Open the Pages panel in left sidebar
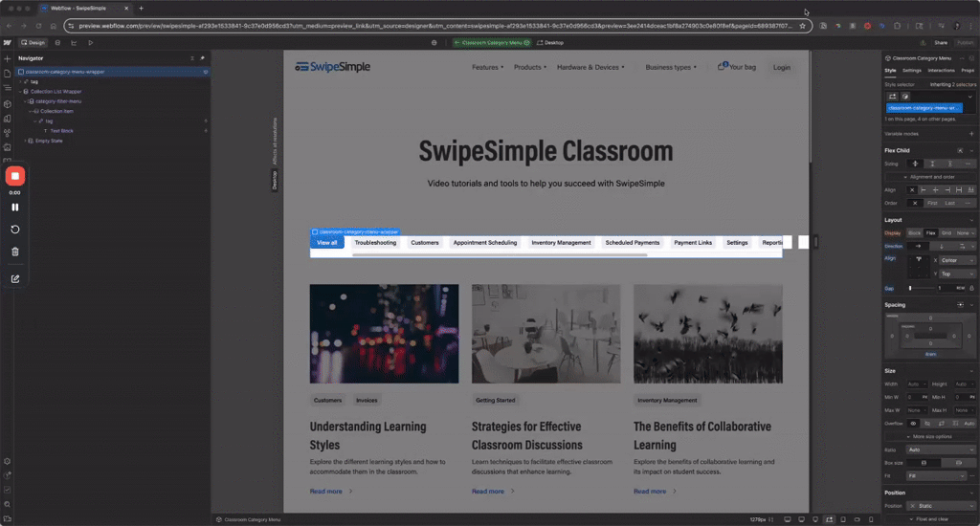980x526 pixels. [x=8, y=73]
